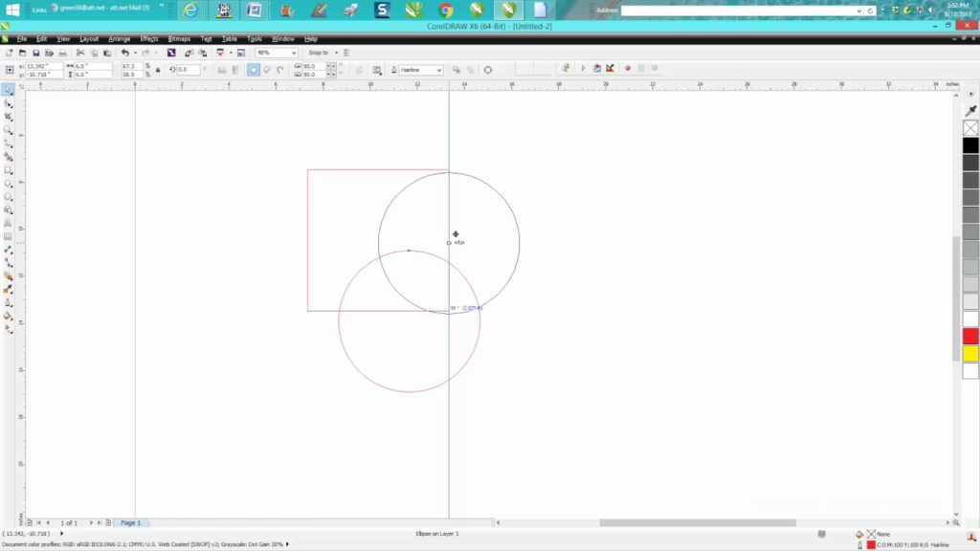Toggle the Pie shape mode button
The image size is (980, 551).
pyautogui.click(x=267, y=70)
